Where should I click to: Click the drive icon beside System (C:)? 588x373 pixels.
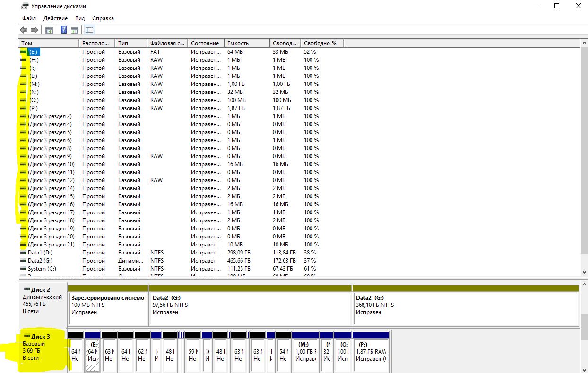(24, 269)
